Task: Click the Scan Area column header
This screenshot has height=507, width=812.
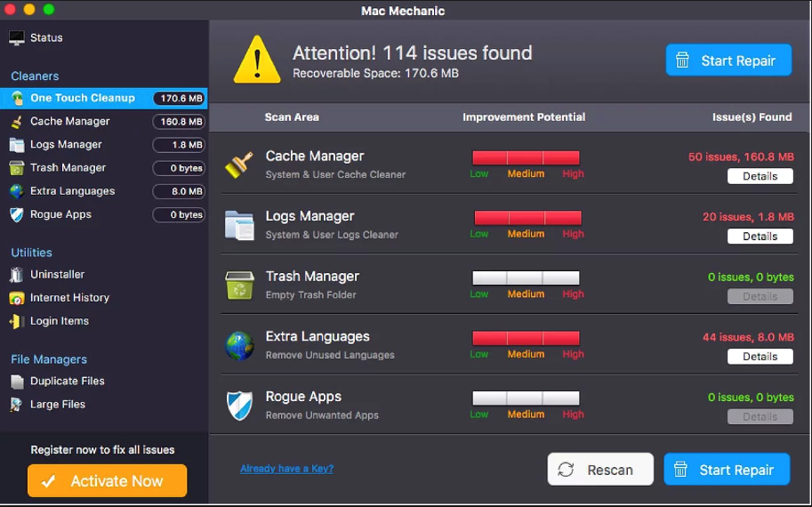Action: pos(291,117)
